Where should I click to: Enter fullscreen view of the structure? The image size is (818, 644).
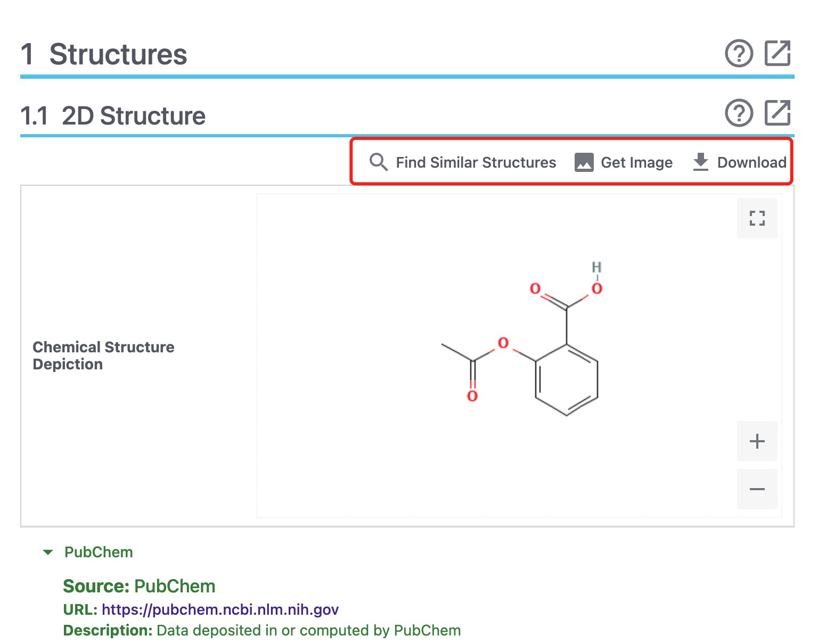757,218
